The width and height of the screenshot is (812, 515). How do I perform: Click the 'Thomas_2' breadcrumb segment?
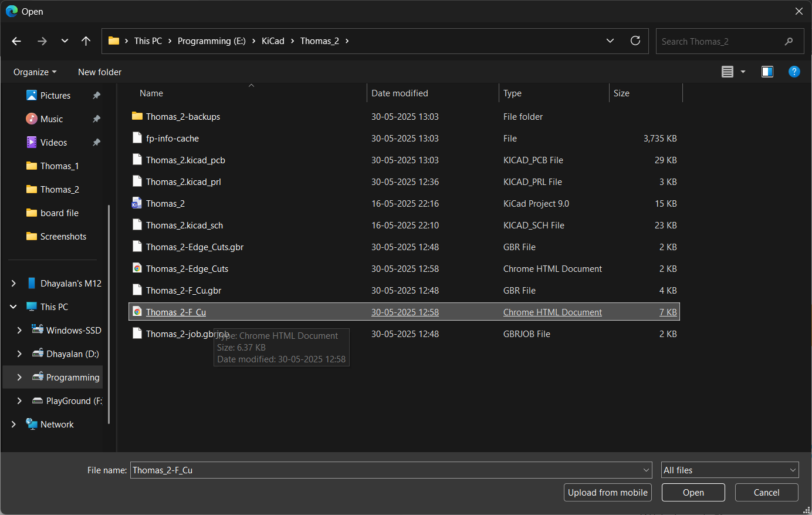click(320, 41)
